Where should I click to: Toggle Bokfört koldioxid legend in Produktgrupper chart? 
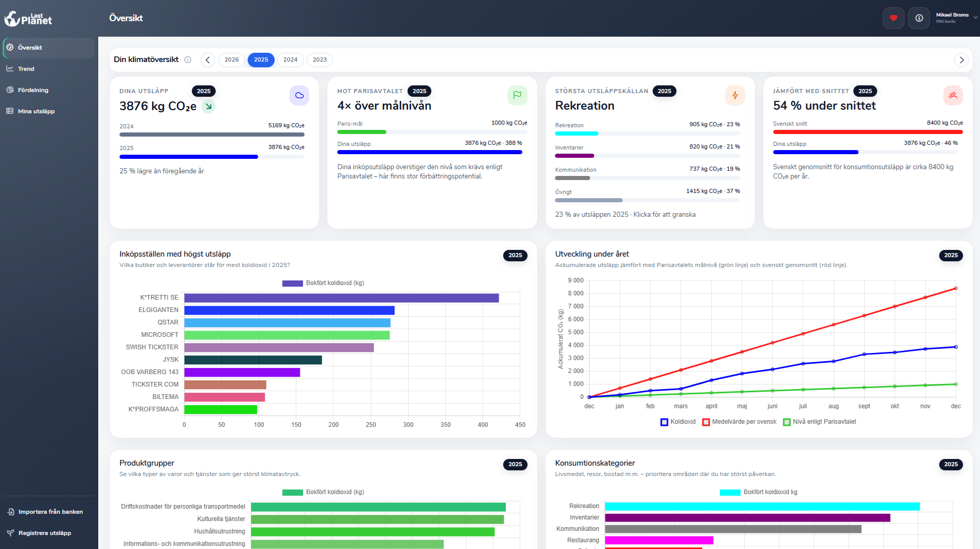click(x=323, y=492)
